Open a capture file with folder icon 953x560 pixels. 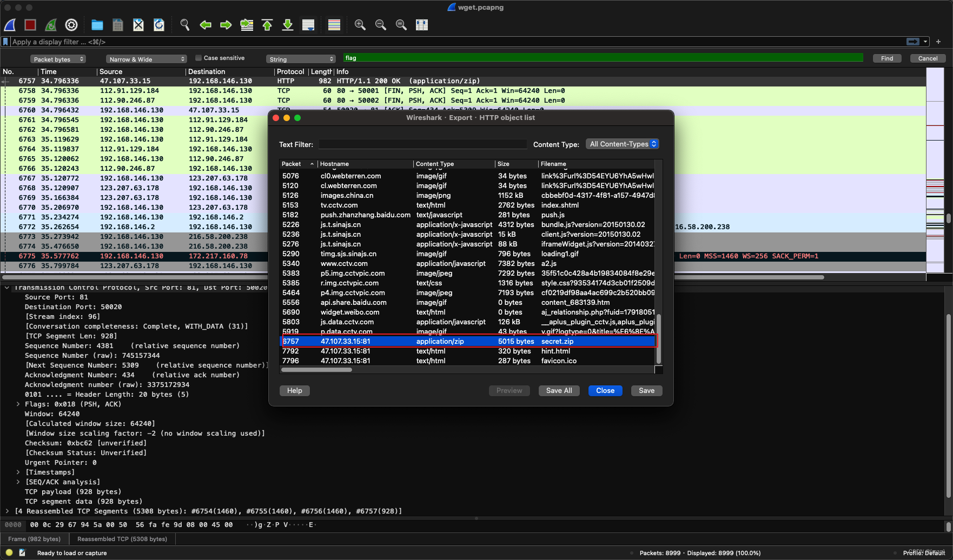tap(97, 25)
